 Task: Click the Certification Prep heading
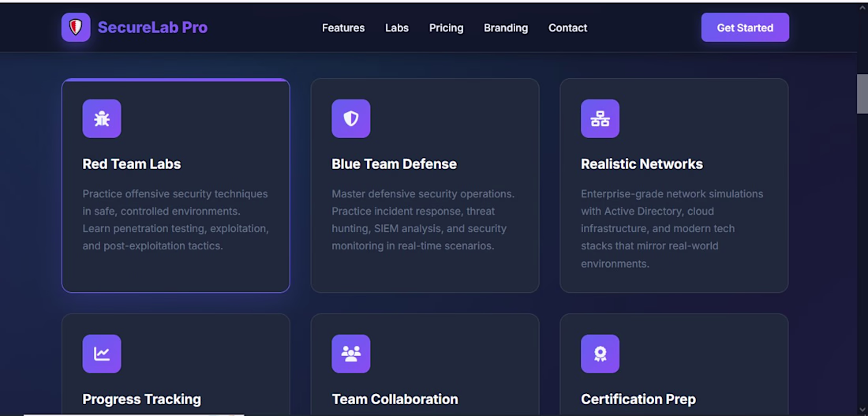point(638,399)
